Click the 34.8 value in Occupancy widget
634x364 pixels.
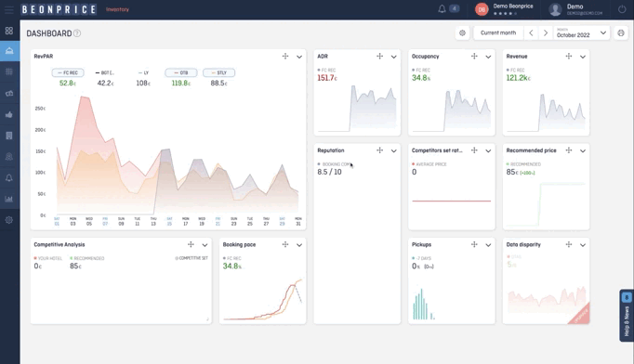tap(421, 78)
